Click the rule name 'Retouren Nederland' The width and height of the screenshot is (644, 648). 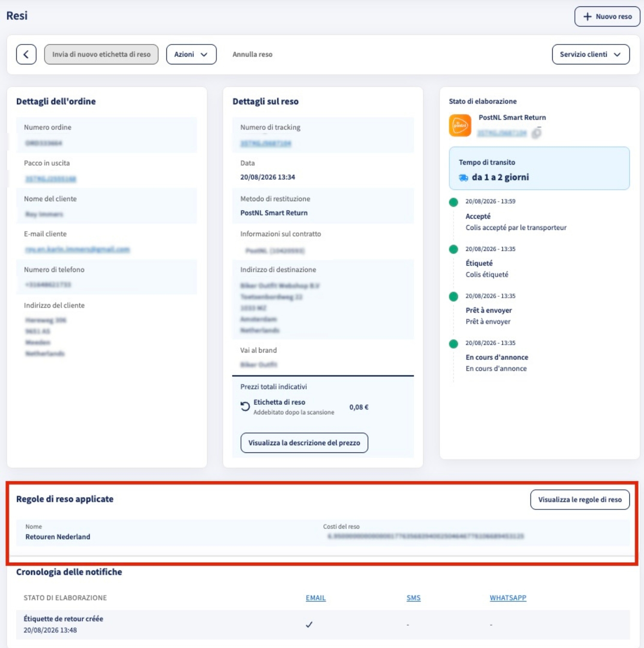pyautogui.click(x=58, y=537)
